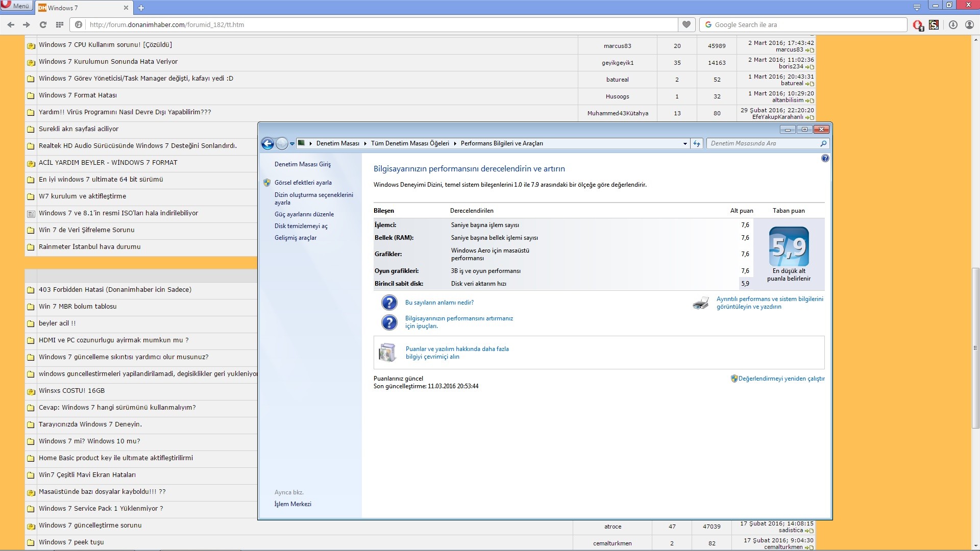This screenshot has height=551, width=980.
Task: Open Görsel efektleri ayarla link
Action: coord(303,183)
